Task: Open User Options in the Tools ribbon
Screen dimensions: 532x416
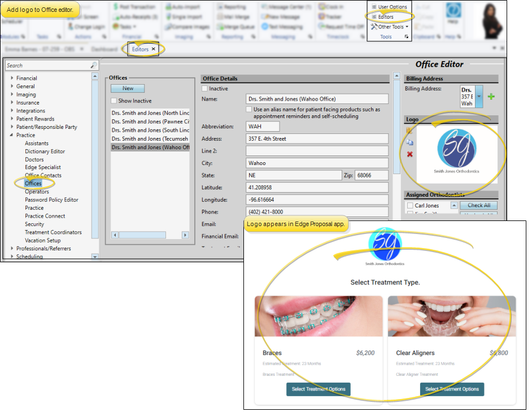Action: coord(389,7)
